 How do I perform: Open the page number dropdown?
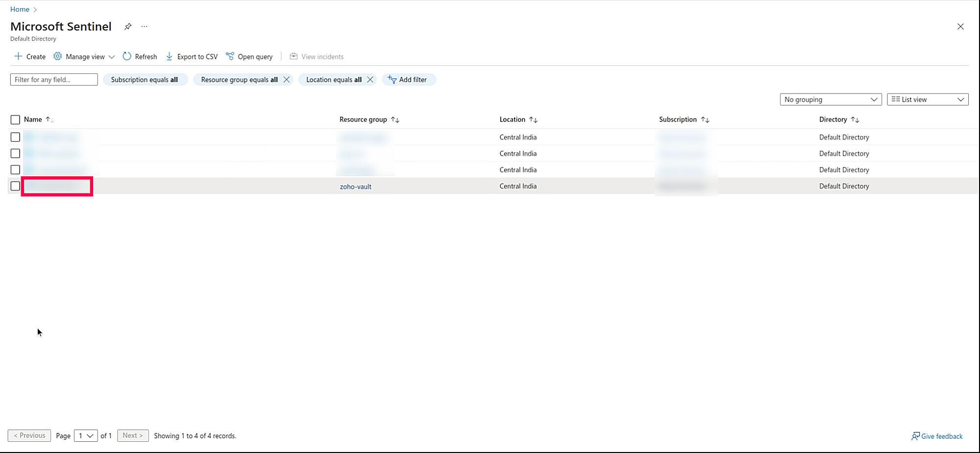pyautogui.click(x=86, y=435)
